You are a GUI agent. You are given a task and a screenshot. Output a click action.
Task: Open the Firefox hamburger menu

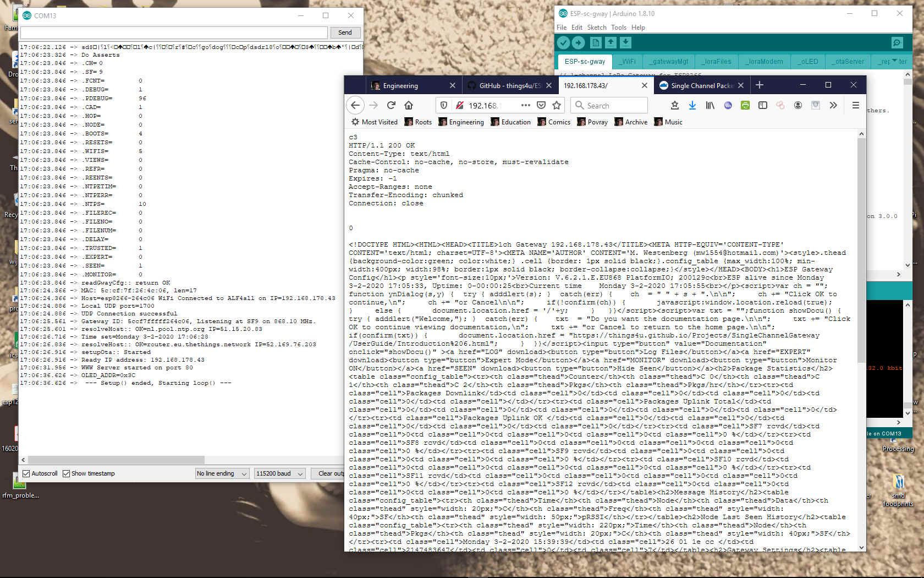click(855, 105)
